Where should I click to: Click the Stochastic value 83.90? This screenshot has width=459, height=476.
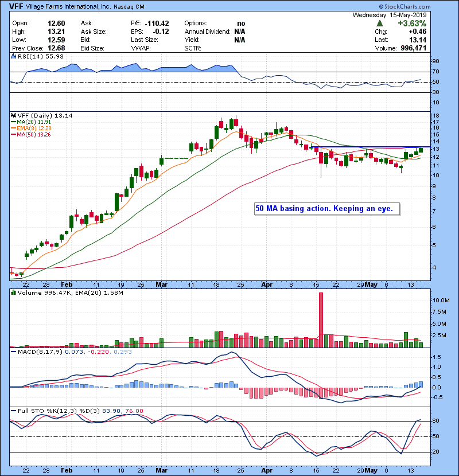(111, 411)
